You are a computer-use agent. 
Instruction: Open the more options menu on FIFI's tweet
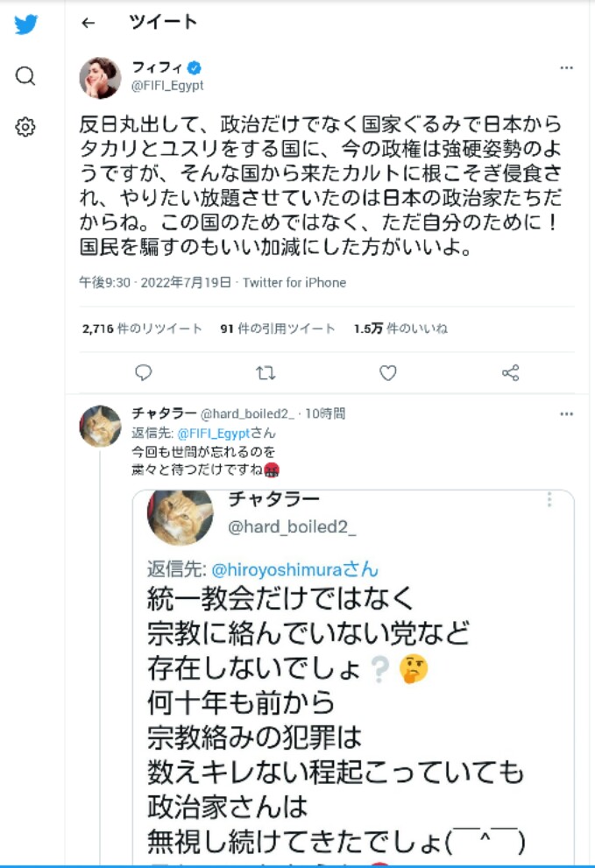click(567, 67)
